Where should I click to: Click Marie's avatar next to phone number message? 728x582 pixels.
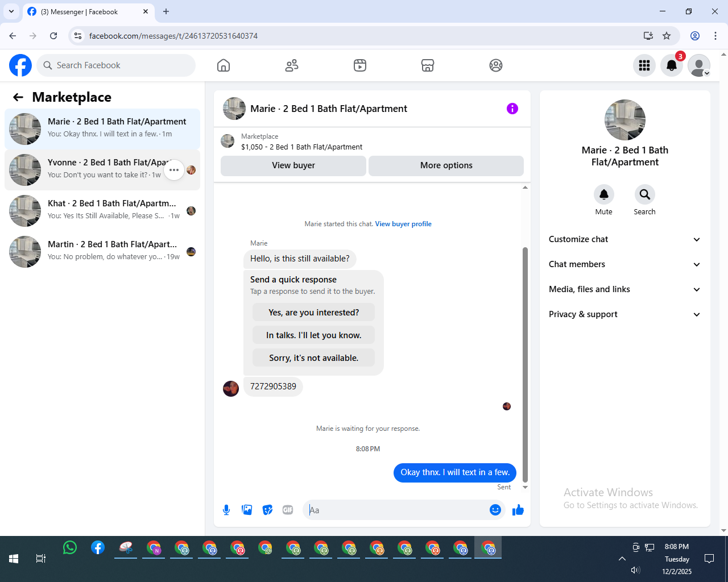point(231,389)
